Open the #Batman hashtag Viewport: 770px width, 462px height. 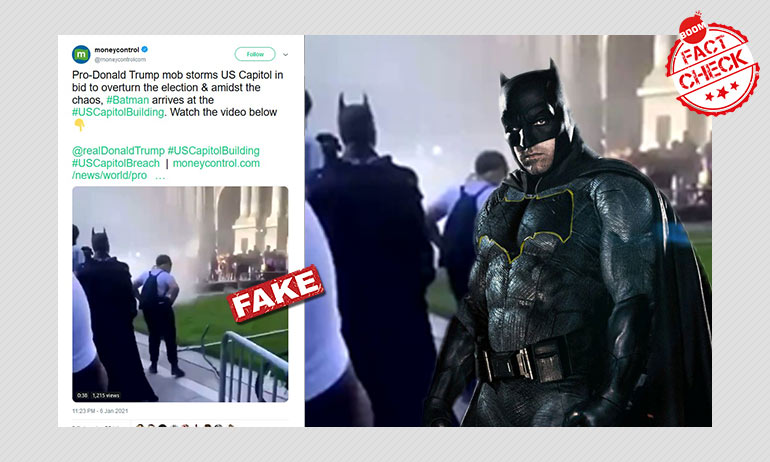click(128, 100)
